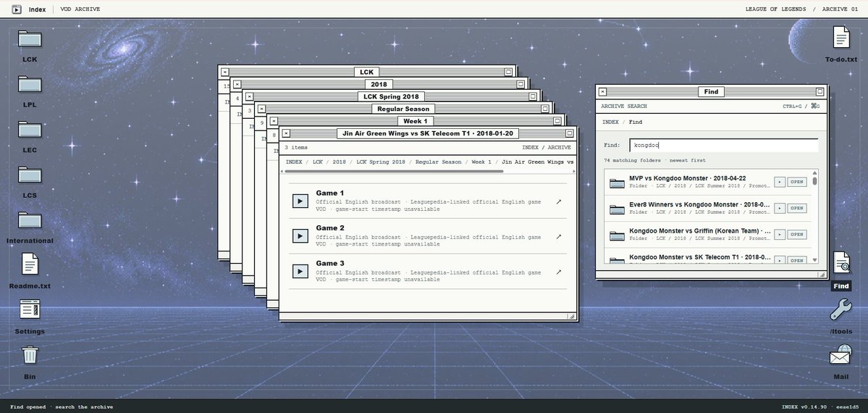Play Game 1 VOD
Image resolution: width=868 pixels, height=413 pixels.
[x=300, y=201]
